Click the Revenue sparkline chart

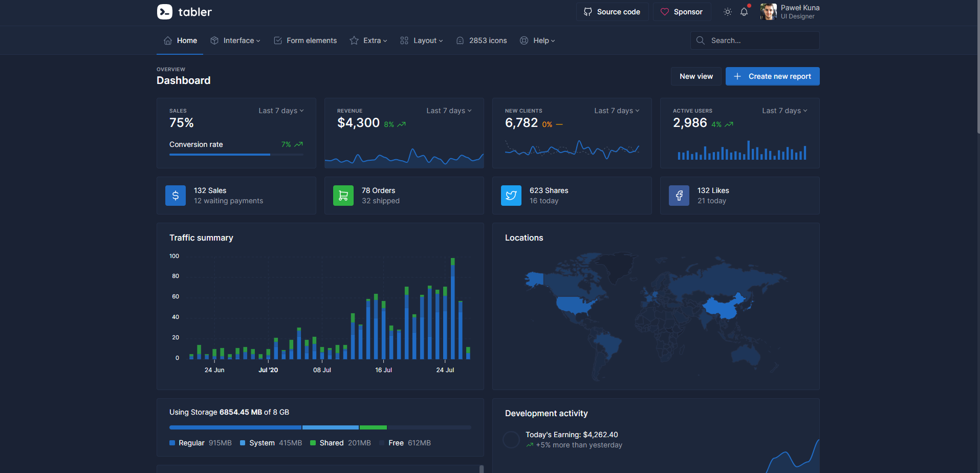[404, 156]
